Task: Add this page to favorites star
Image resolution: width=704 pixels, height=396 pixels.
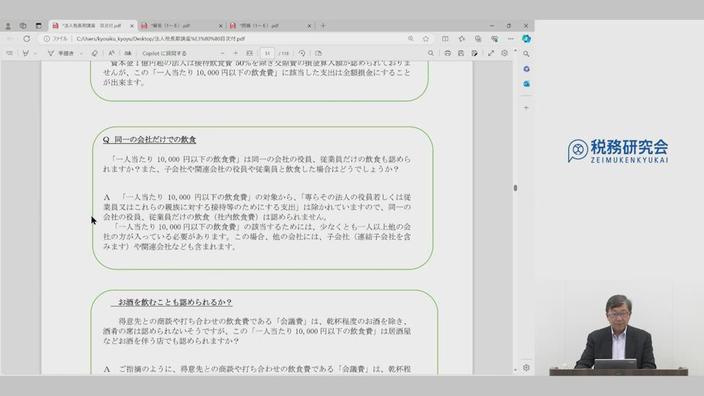Action: pos(426,39)
